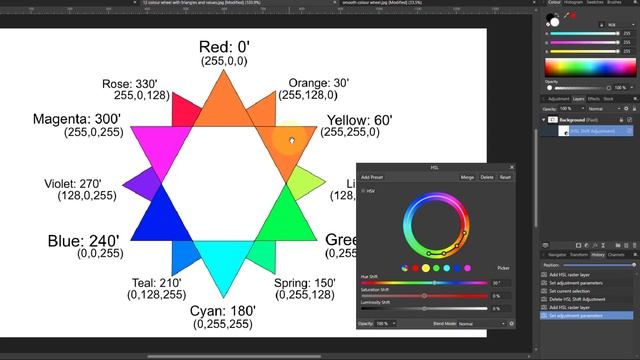Screen dimensions: 640x360
Task: Collapse the Background layer expander arrow
Action: [x=544, y=120]
